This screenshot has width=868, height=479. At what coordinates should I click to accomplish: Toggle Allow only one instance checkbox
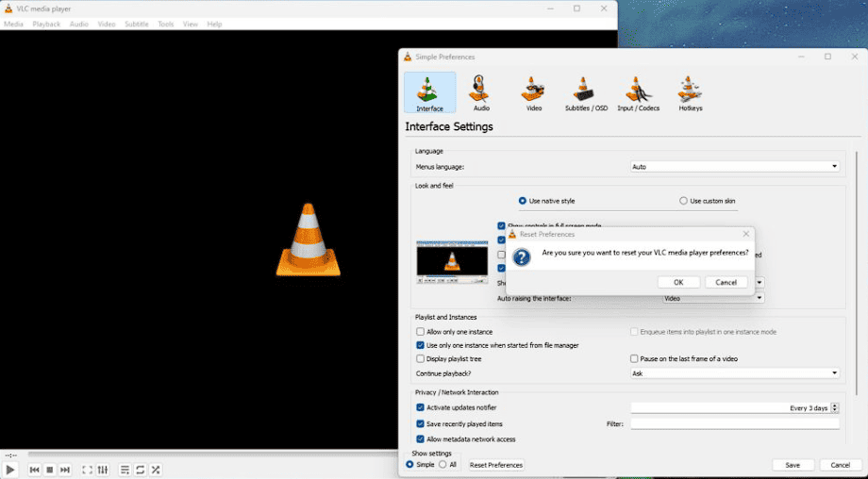coord(420,332)
